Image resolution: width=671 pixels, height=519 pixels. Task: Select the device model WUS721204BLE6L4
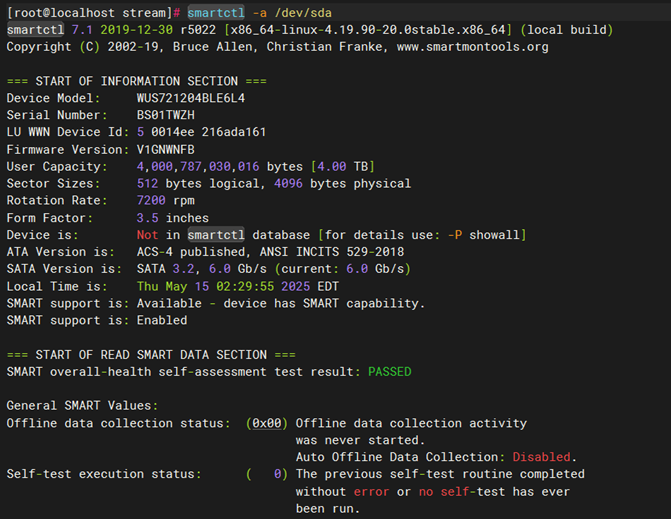[191, 98]
